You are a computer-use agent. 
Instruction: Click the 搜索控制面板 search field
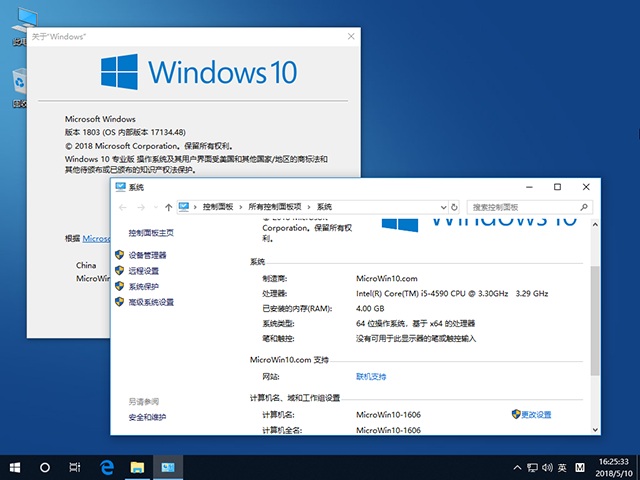coord(530,207)
